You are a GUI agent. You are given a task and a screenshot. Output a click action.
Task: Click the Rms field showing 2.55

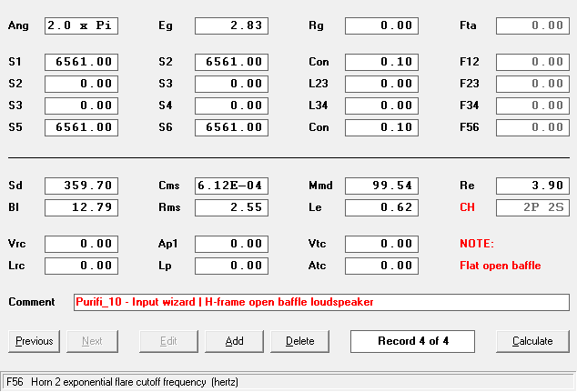click(231, 207)
